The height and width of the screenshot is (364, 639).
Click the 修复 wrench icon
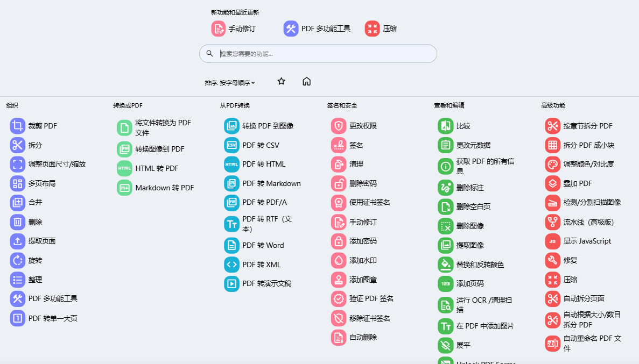pos(553,260)
